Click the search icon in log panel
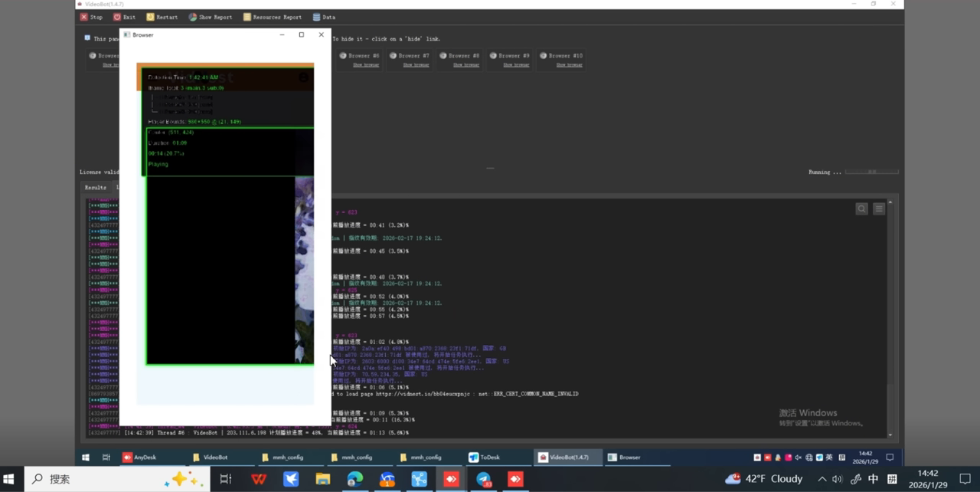This screenshot has width=980, height=492. [861, 208]
